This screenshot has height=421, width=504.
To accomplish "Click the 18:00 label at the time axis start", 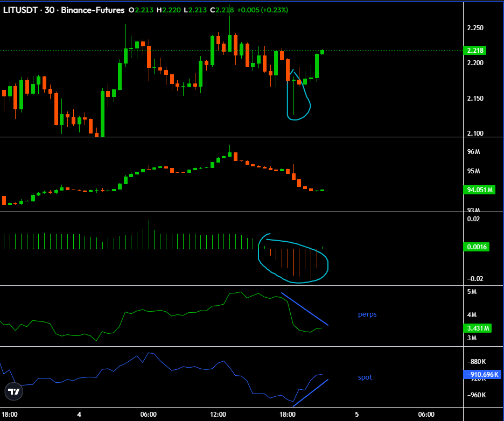I will pos(10,414).
